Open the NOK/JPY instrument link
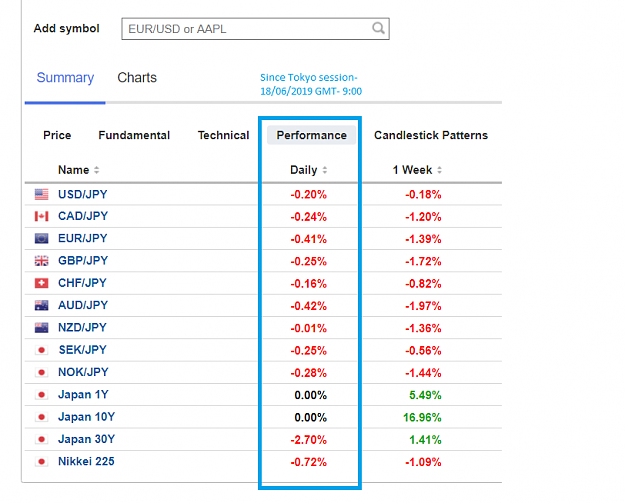The height and width of the screenshot is (503, 625). point(83,372)
